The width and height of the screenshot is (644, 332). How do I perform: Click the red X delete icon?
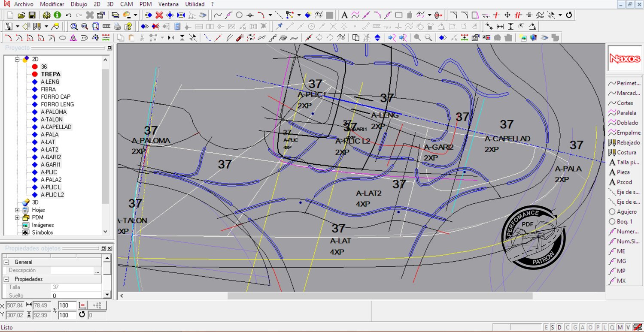[x=159, y=15]
